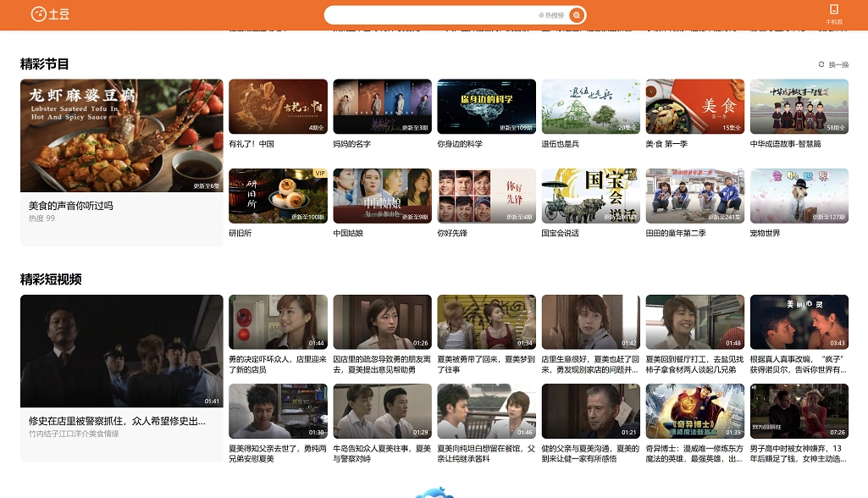This screenshot has height=498, width=868.
Task: Click the 妈妈的名字 title link
Action: (x=351, y=144)
